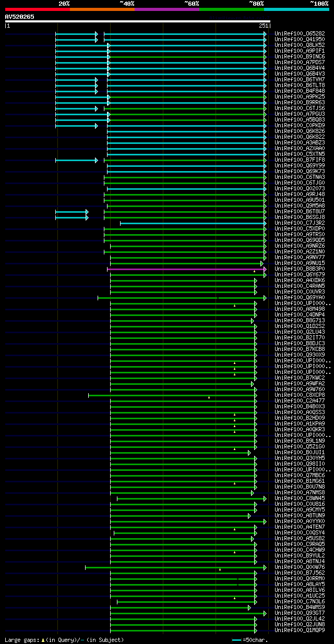Select the UniRef100_Q69K73 label
This screenshot has height=644, width=334.
point(300,171)
